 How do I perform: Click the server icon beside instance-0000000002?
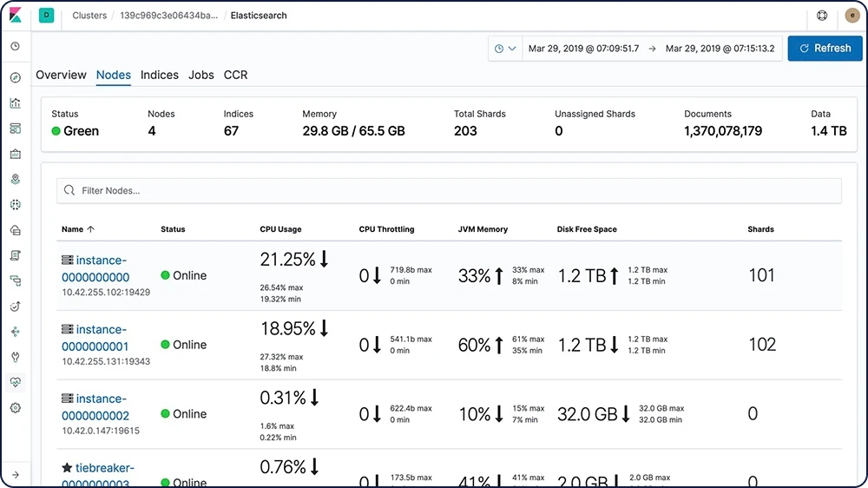68,399
